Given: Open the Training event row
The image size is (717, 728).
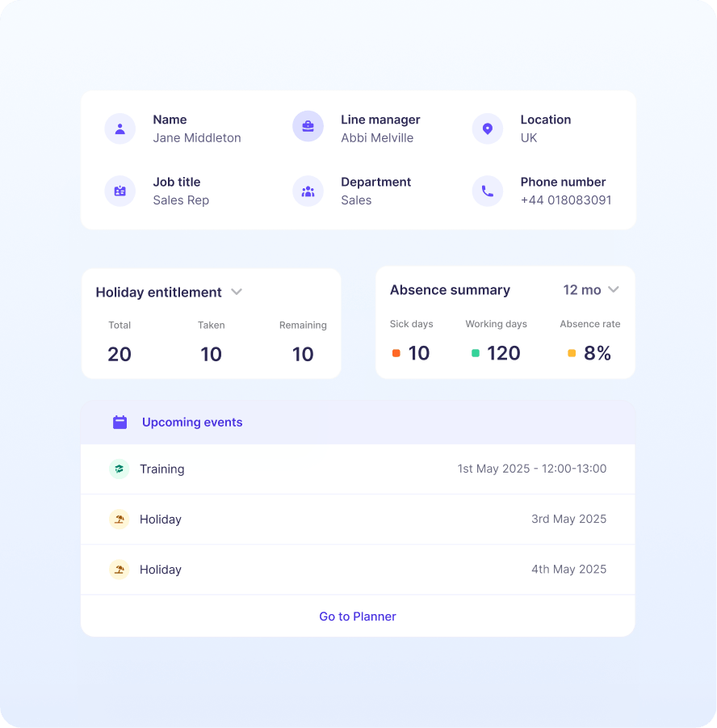Looking at the screenshot, I should click(358, 469).
